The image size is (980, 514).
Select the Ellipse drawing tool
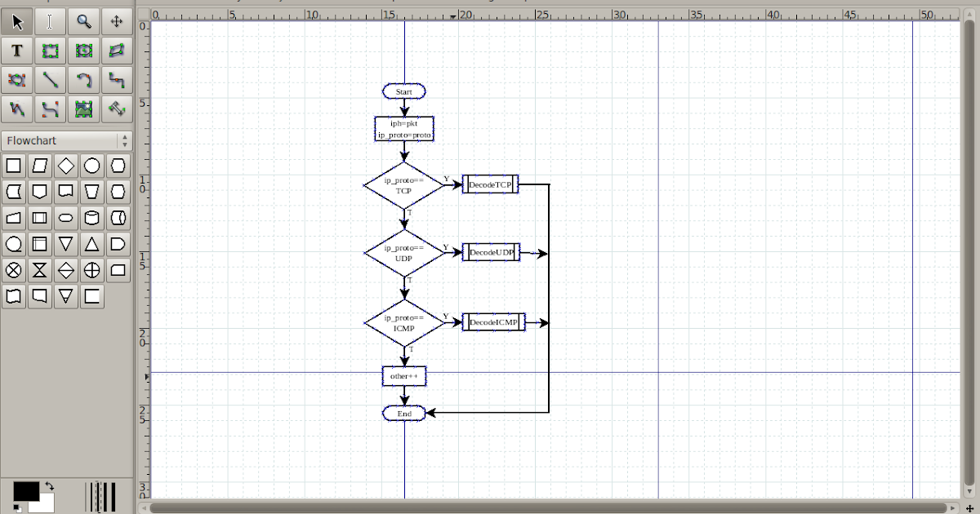click(x=83, y=51)
